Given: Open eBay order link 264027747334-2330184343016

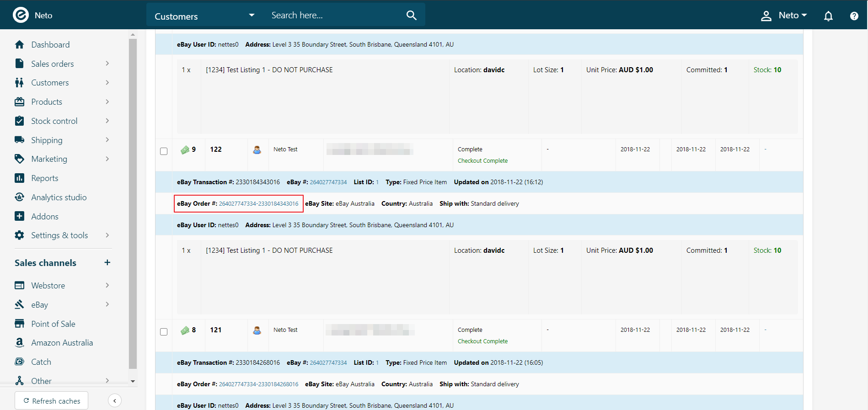Looking at the screenshot, I should tap(258, 204).
